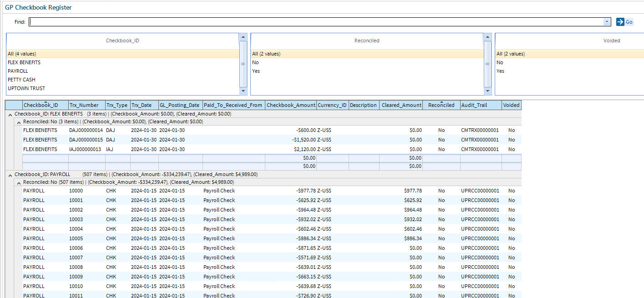Sort by the Trx_Number column header
The height and width of the screenshot is (298, 644).
87,105
